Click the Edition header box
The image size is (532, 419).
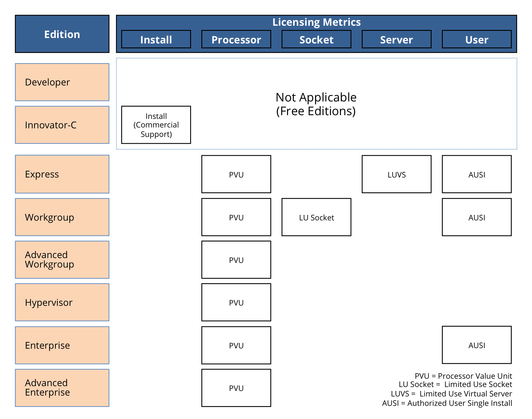coord(62,34)
